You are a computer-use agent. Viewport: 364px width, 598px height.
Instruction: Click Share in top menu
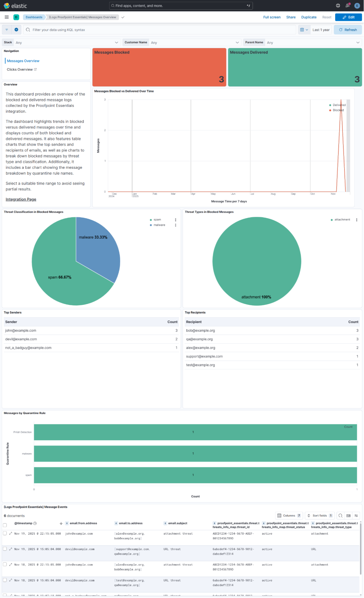tap(291, 17)
